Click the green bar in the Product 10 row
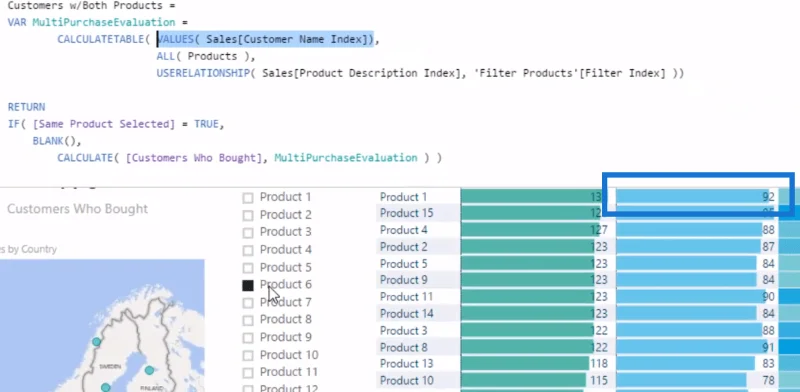The width and height of the screenshot is (800, 392). pyautogui.click(x=523, y=380)
